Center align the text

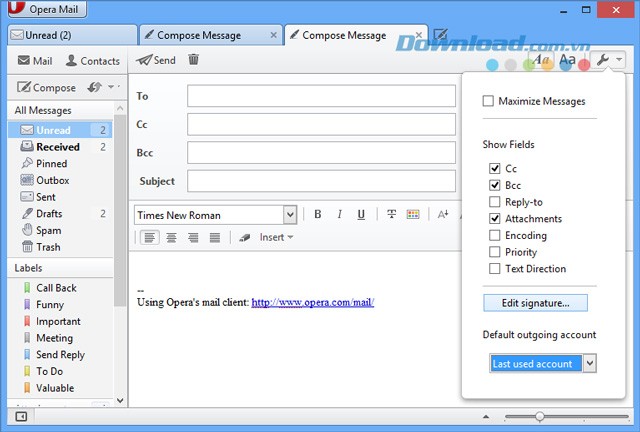(x=171, y=237)
